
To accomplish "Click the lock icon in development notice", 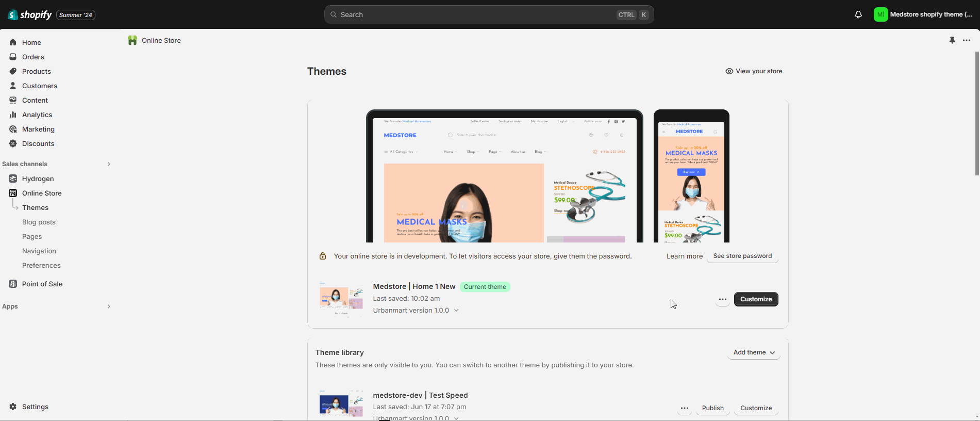I will (x=323, y=256).
